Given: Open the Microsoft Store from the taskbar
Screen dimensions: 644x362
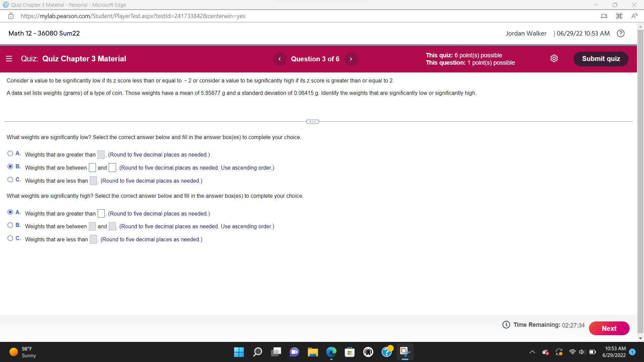Looking at the screenshot, I should 350,352.
